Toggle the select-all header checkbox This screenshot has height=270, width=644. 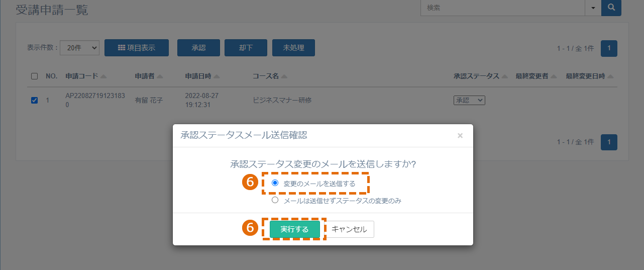coord(35,76)
